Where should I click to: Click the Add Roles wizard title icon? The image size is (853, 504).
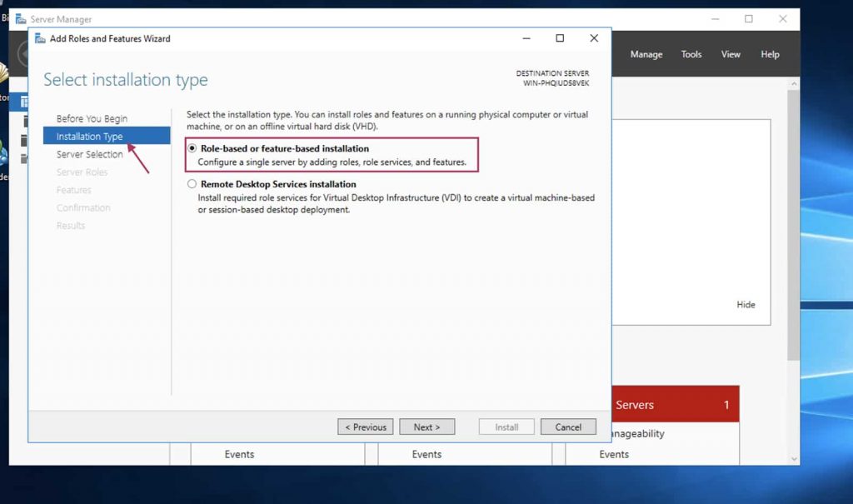[39, 38]
